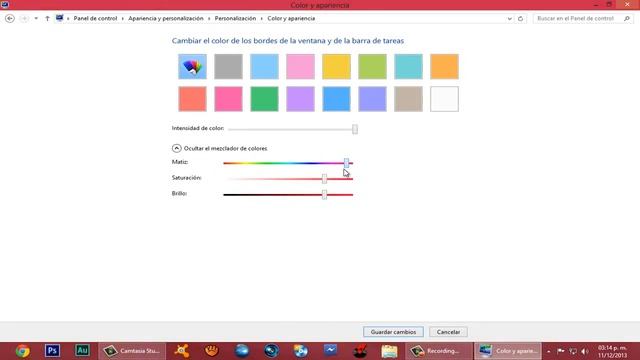This screenshot has height=360, width=640.
Task: Open the orange paw app in taskbar
Action: (x=211, y=351)
